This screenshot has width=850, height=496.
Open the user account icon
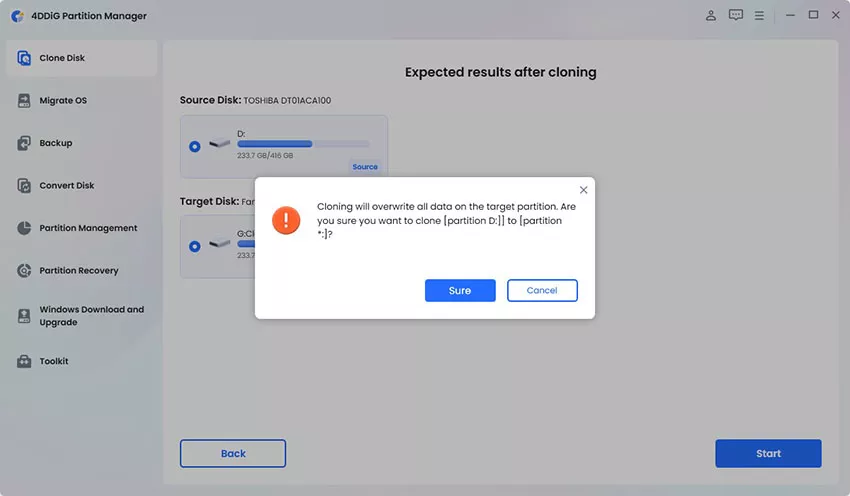[711, 16]
